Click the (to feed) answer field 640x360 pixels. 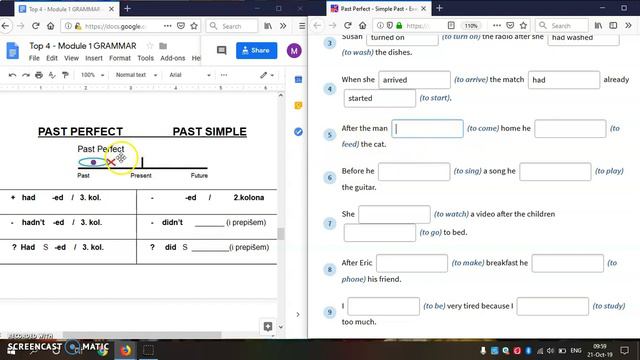570,129
